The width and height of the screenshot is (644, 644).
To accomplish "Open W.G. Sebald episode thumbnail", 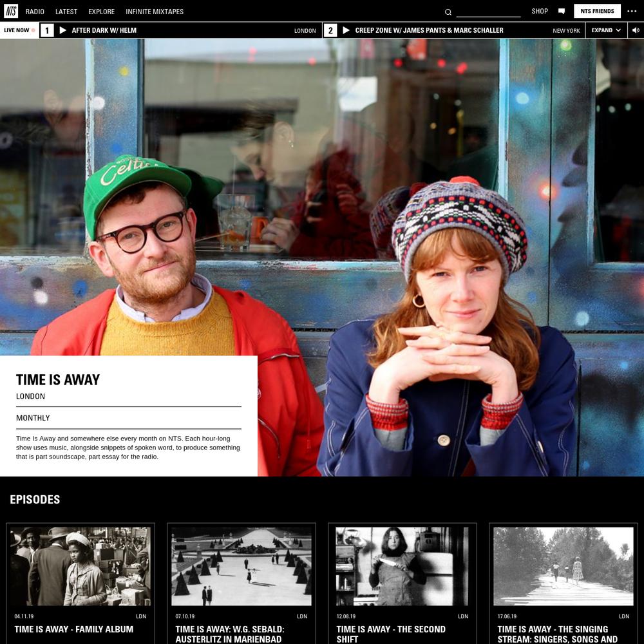I will coord(241,566).
